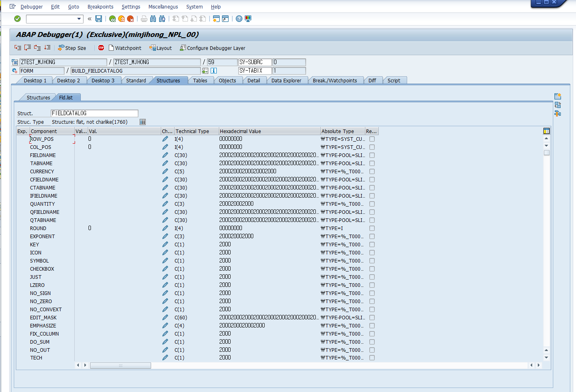
Task: Select the EMPHASIZE component row
Action: (x=43, y=325)
